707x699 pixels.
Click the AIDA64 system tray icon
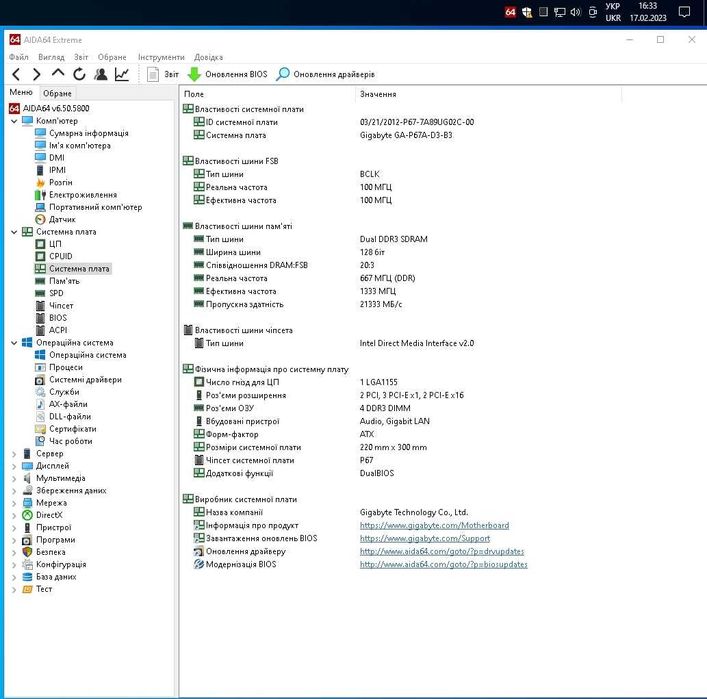[x=510, y=12]
